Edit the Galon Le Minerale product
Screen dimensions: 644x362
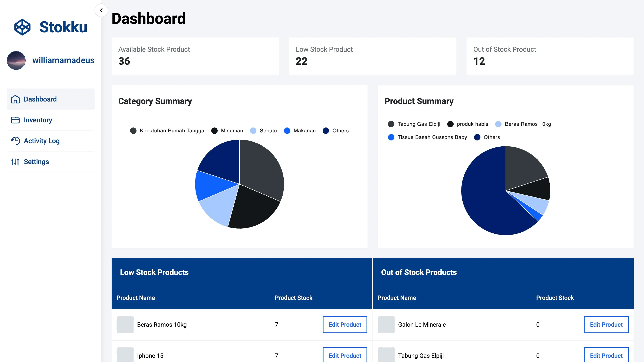pos(606,325)
